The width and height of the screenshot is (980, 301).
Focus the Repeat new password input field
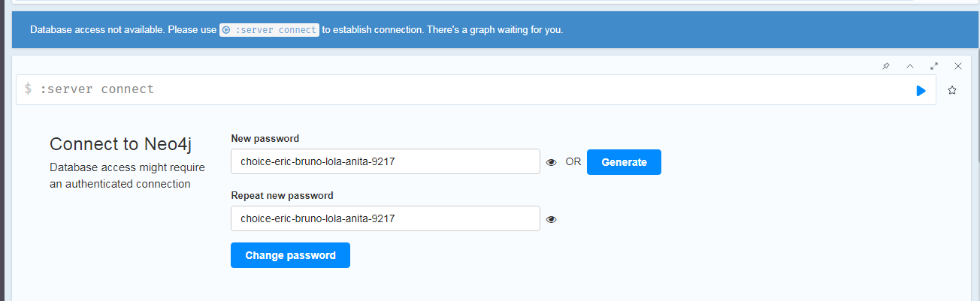(x=385, y=218)
